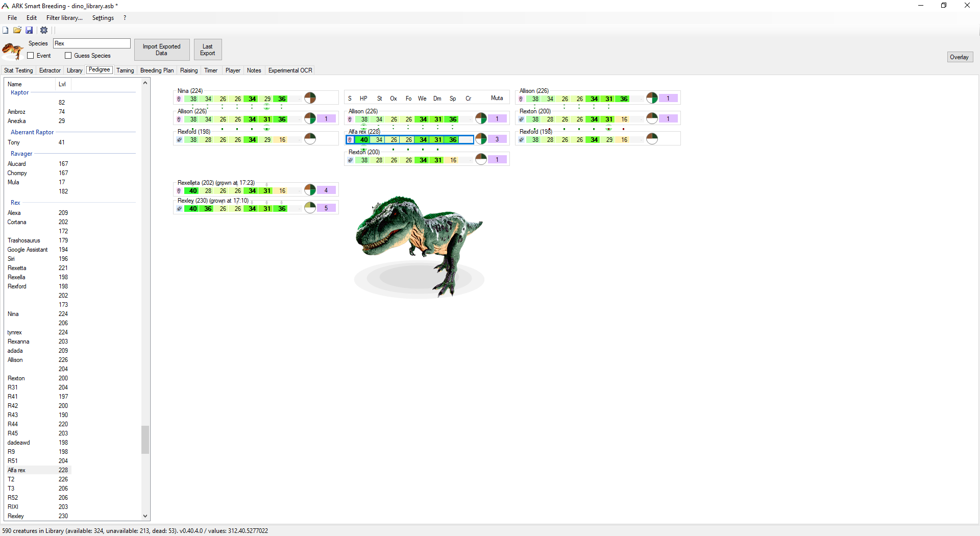Click Rexelleta's color region pie icon
The height and width of the screenshot is (536, 980).
310,190
